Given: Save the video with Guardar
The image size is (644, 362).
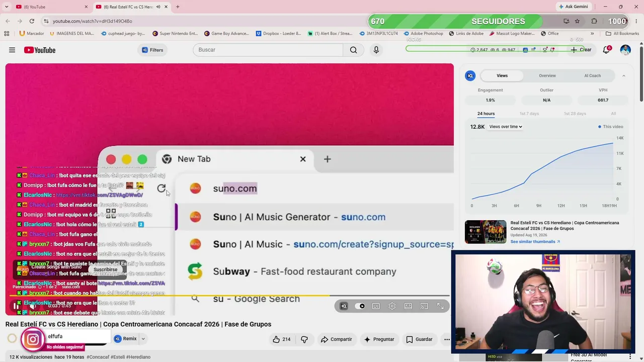Looking at the screenshot, I should coord(420,339).
